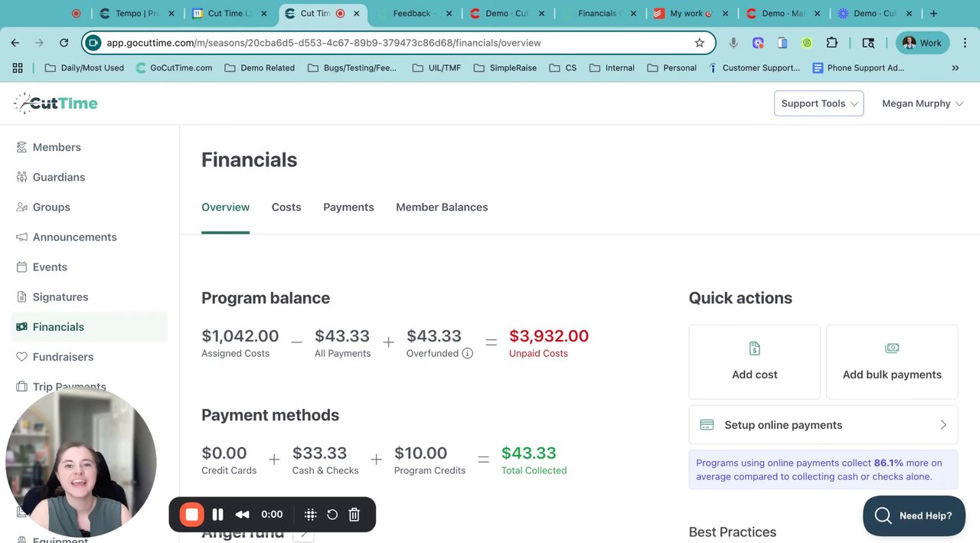Expand the Megan Murphy account menu
This screenshot has width=980, height=543.
click(x=922, y=103)
